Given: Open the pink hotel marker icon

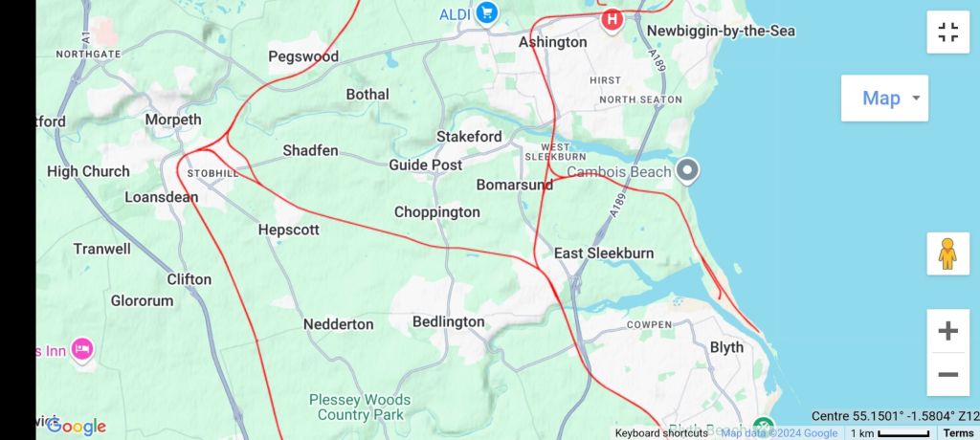Looking at the screenshot, I should (x=82, y=350).
